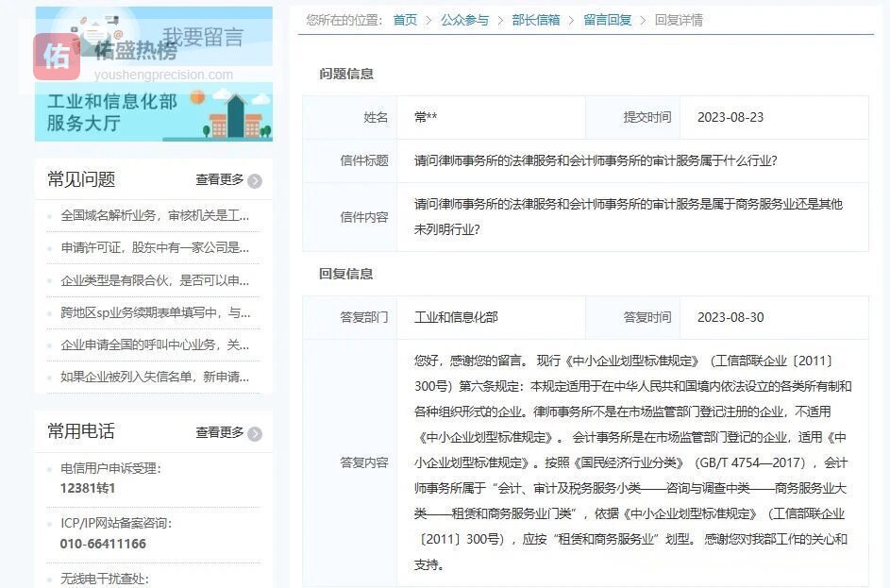Screen dimensions: 890x588
Task: Click the 工业和信息化部服务大厅 banner graphic
Action: [153, 113]
